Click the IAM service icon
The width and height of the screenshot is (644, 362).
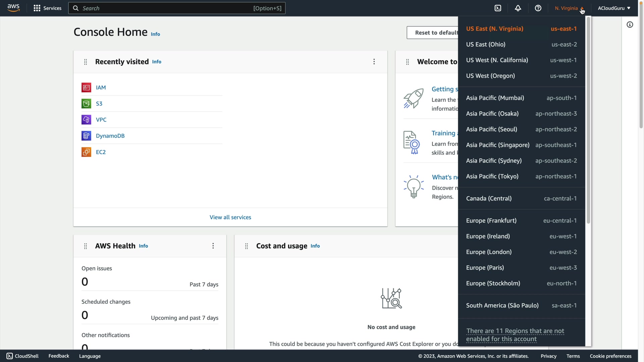pos(86,87)
